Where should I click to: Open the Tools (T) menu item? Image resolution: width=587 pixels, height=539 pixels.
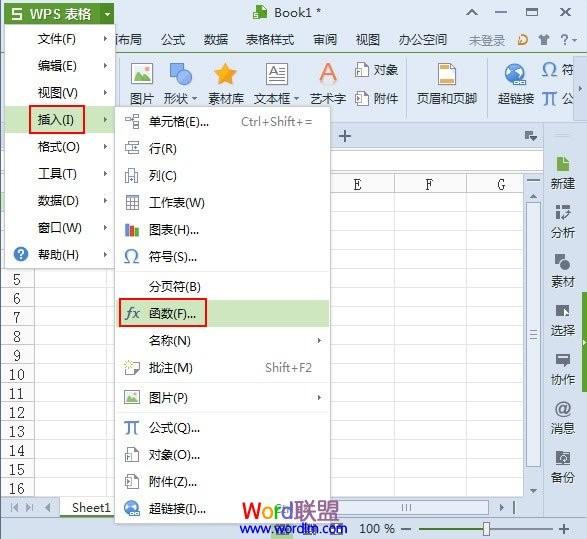pos(59,174)
